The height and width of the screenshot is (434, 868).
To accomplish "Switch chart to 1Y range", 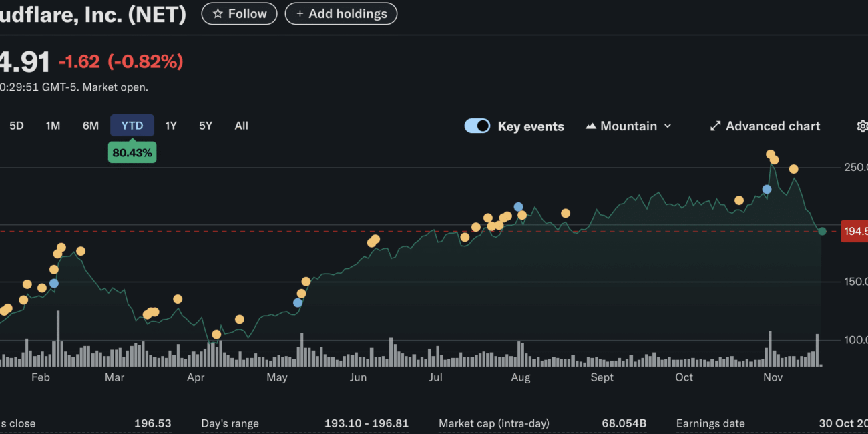I will pyautogui.click(x=171, y=126).
